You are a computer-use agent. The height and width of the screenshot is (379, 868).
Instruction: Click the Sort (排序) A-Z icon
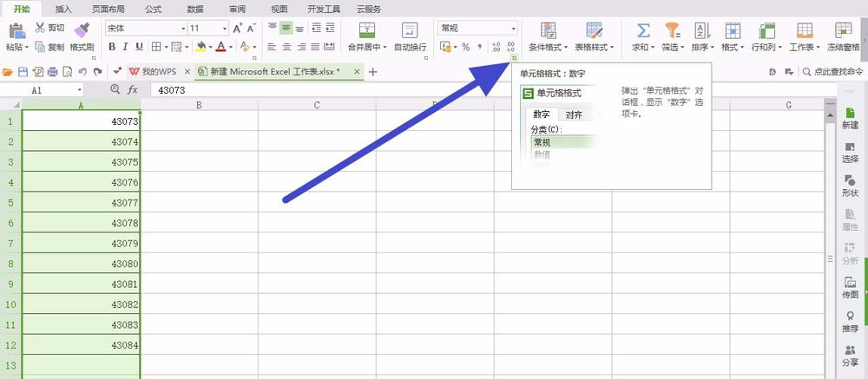coord(702,30)
